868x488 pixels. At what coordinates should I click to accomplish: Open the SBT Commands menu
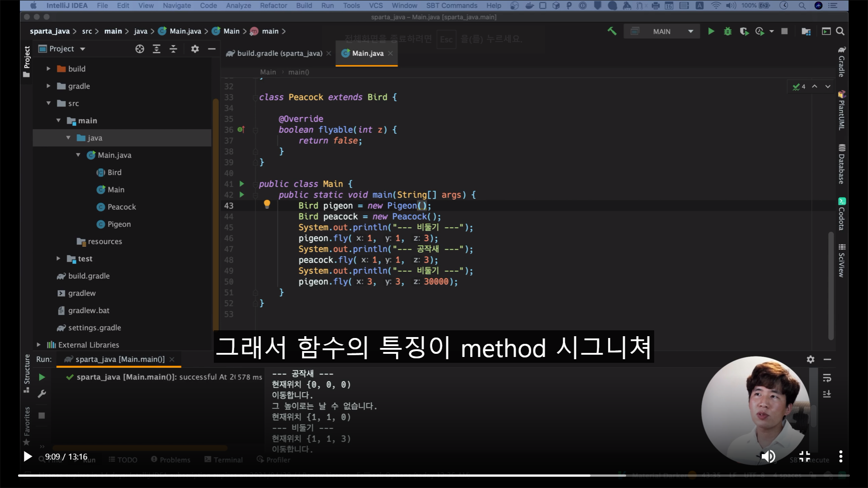pos(452,5)
